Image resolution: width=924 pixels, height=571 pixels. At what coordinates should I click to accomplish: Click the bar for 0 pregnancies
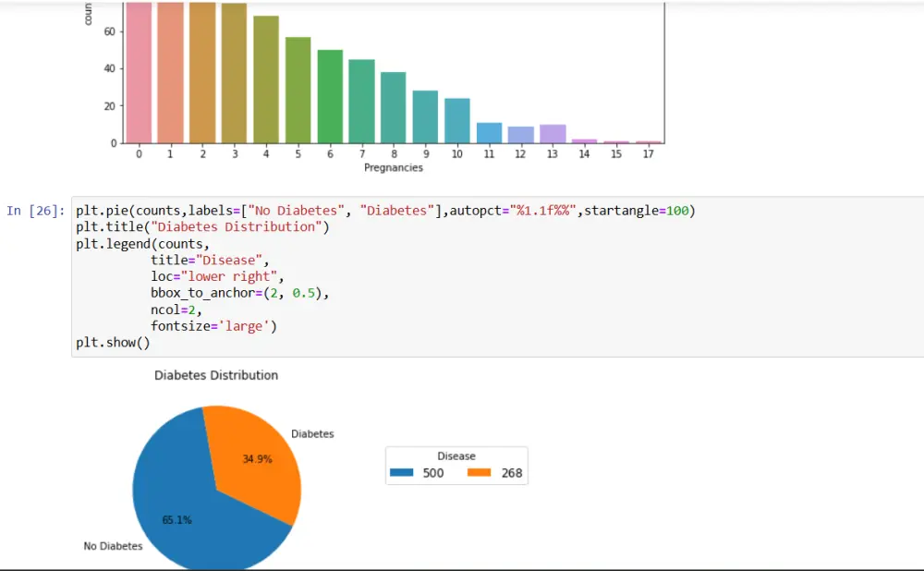[139, 72]
